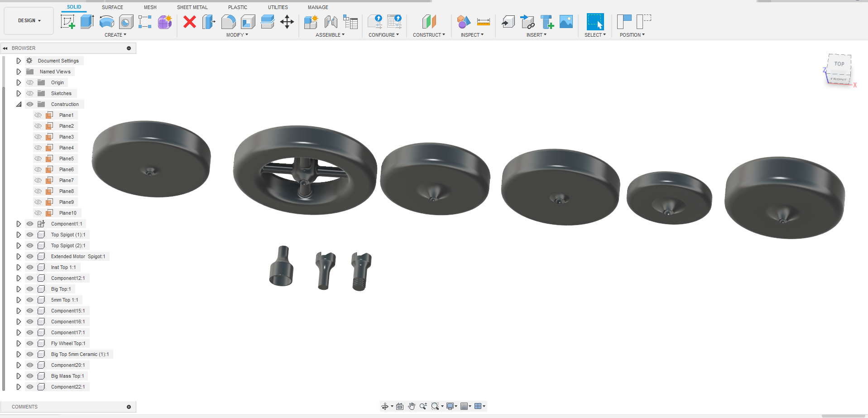
Task: Toggle visibility of Plane1
Action: (38, 115)
